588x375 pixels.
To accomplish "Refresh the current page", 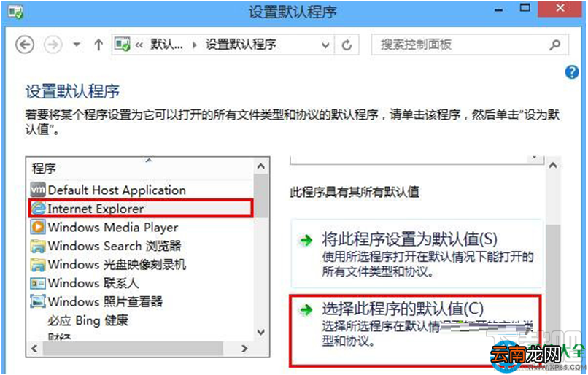I will point(347,45).
